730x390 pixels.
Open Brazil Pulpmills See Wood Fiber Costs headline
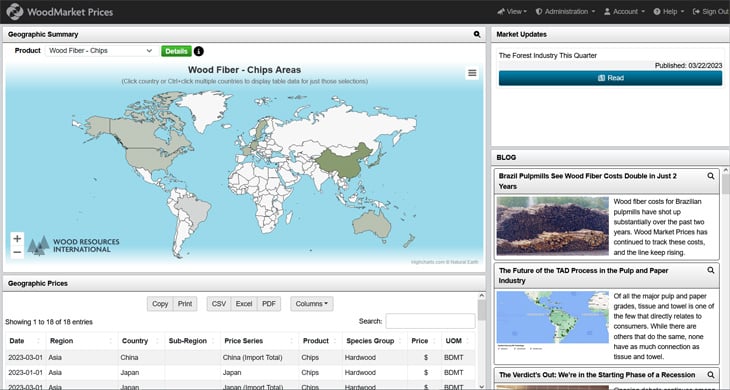(588, 181)
